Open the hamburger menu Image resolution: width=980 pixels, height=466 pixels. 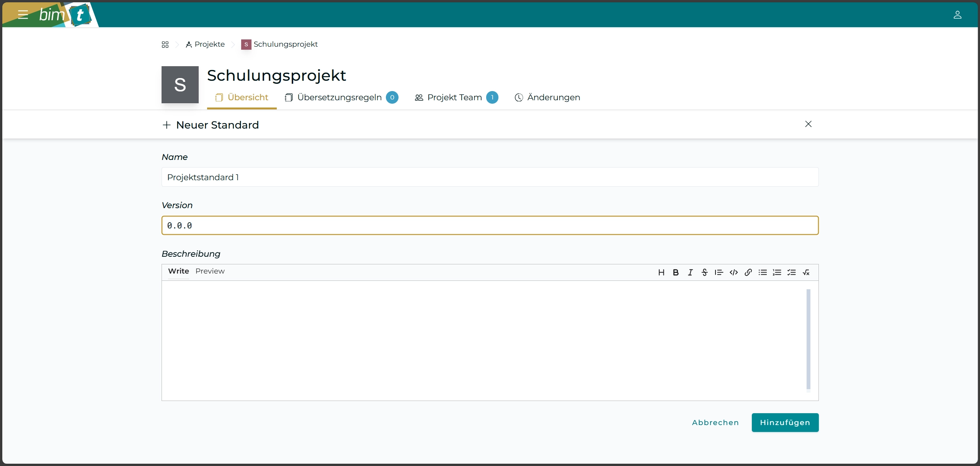coord(23,15)
